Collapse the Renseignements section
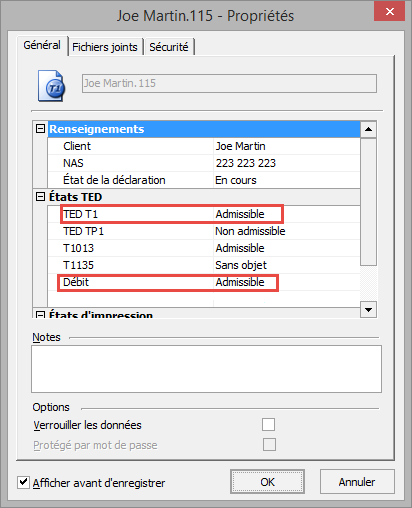 click(40, 129)
